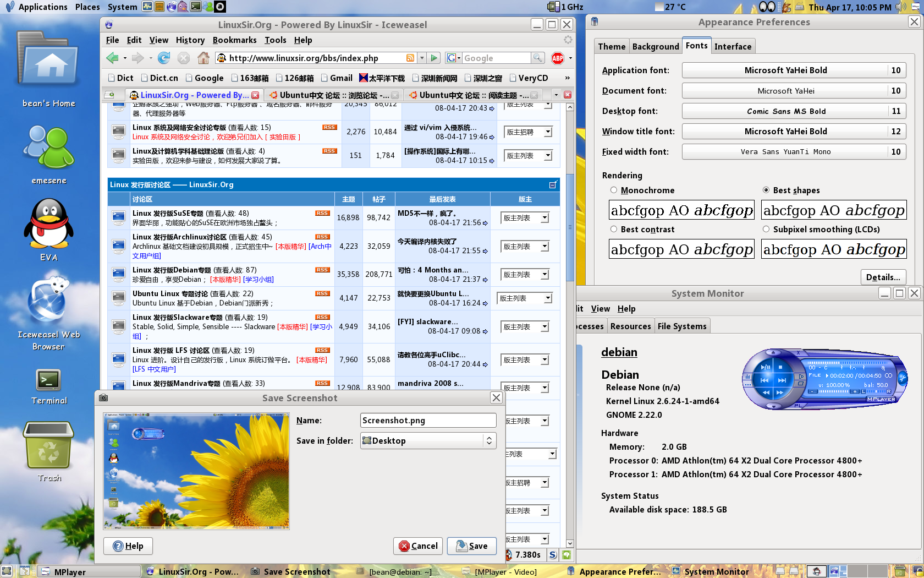This screenshot has width=924, height=578.
Task: Open File Systems tab in System Monitor
Action: coord(682,326)
